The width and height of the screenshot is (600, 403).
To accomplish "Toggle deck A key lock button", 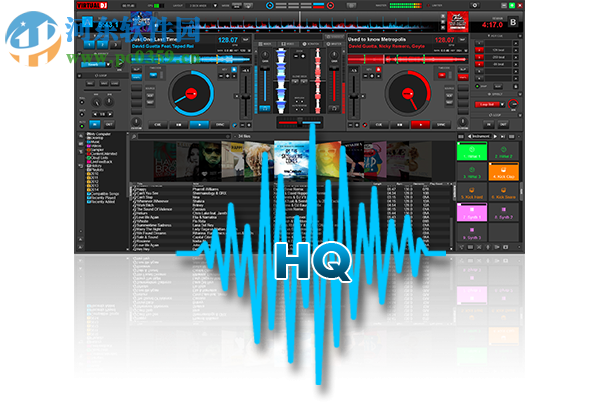I will (x=234, y=70).
